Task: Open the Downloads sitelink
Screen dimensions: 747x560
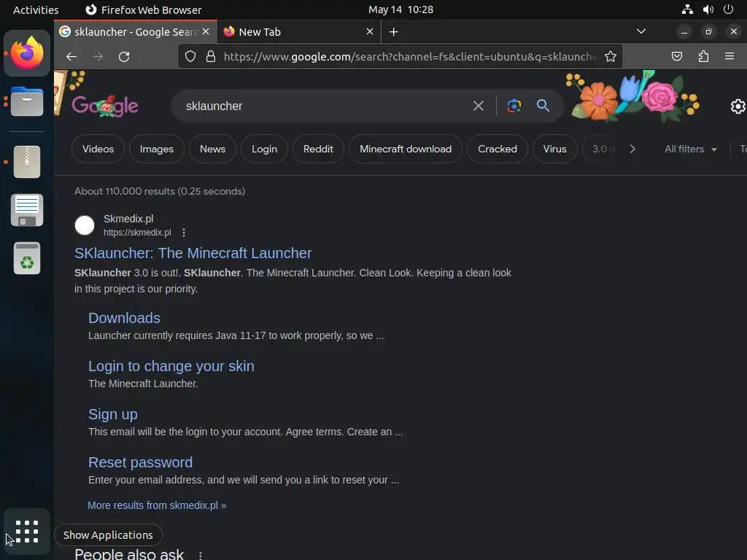Action: pyautogui.click(x=124, y=318)
